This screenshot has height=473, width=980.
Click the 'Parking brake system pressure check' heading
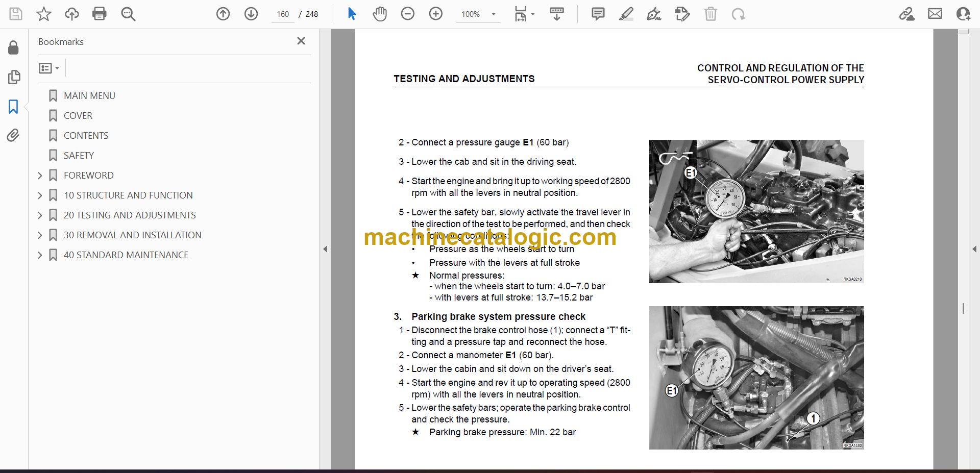[x=498, y=316]
